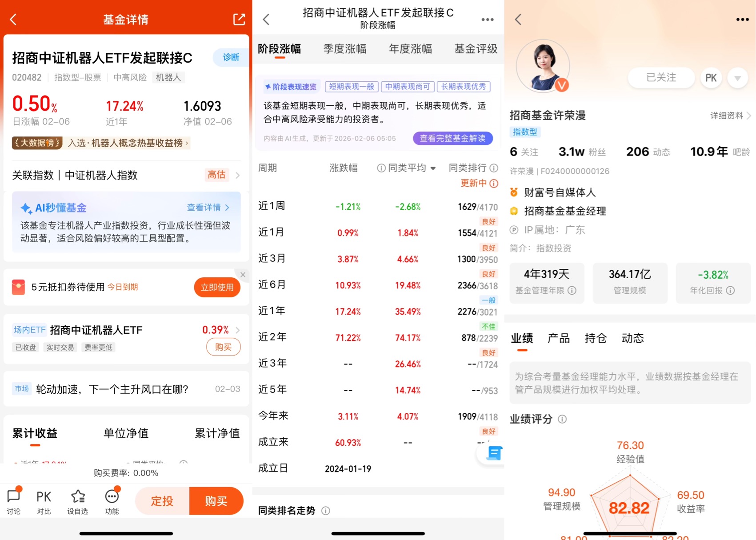Go back from the fund manager profile
The width and height of the screenshot is (756, 540).
point(518,20)
